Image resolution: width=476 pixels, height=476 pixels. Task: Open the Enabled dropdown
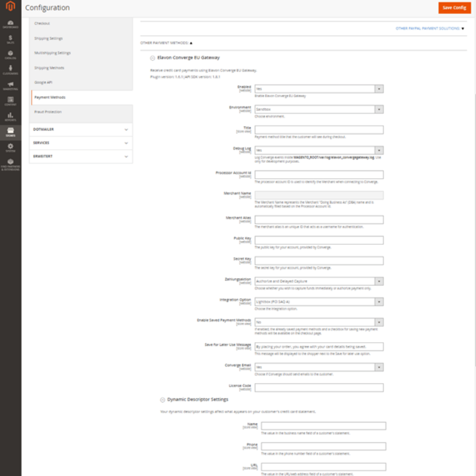[319, 89]
